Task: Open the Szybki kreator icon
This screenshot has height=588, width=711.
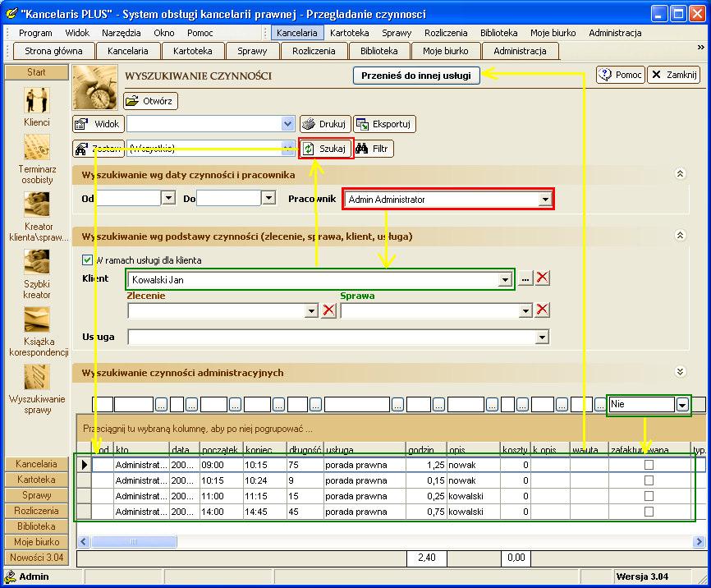Action: tap(37, 262)
